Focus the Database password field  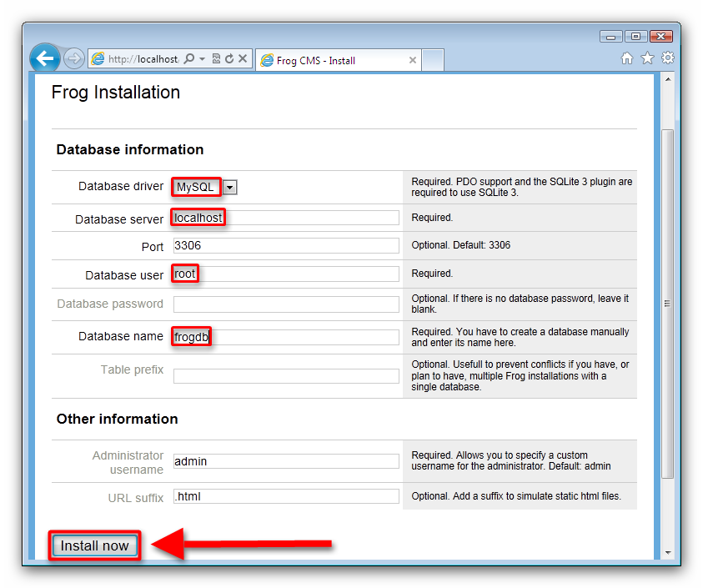286,304
